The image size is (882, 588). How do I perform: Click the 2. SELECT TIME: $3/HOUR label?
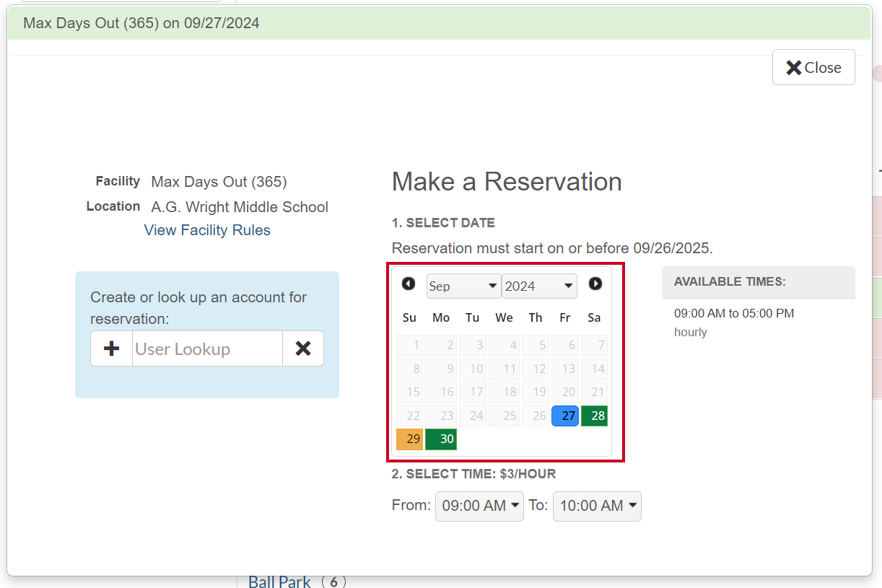pyautogui.click(x=474, y=474)
